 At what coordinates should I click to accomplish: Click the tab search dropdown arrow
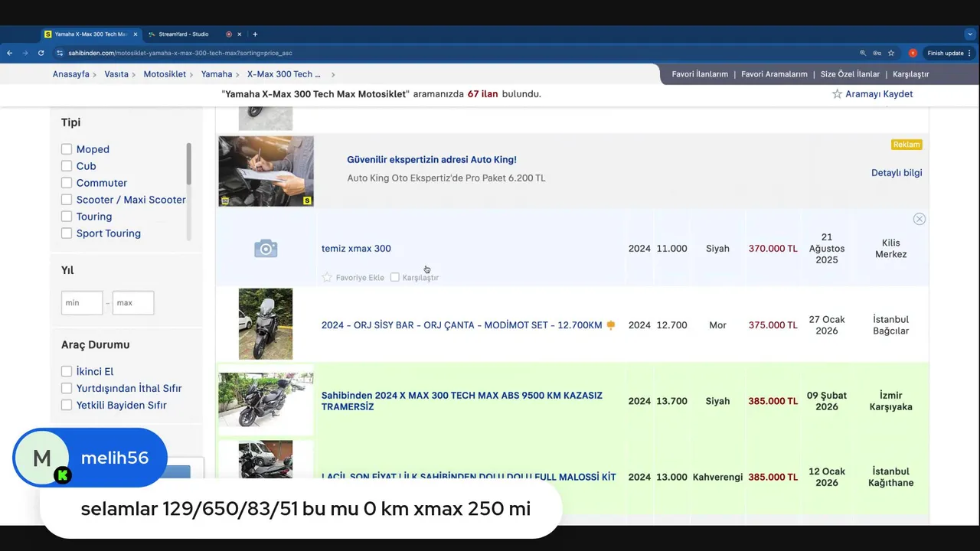point(969,34)
